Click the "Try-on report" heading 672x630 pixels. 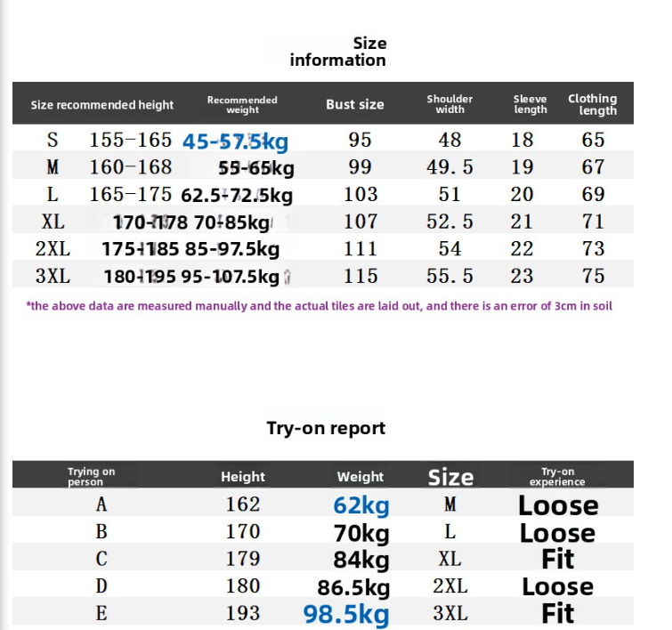[x=326, y=428]
